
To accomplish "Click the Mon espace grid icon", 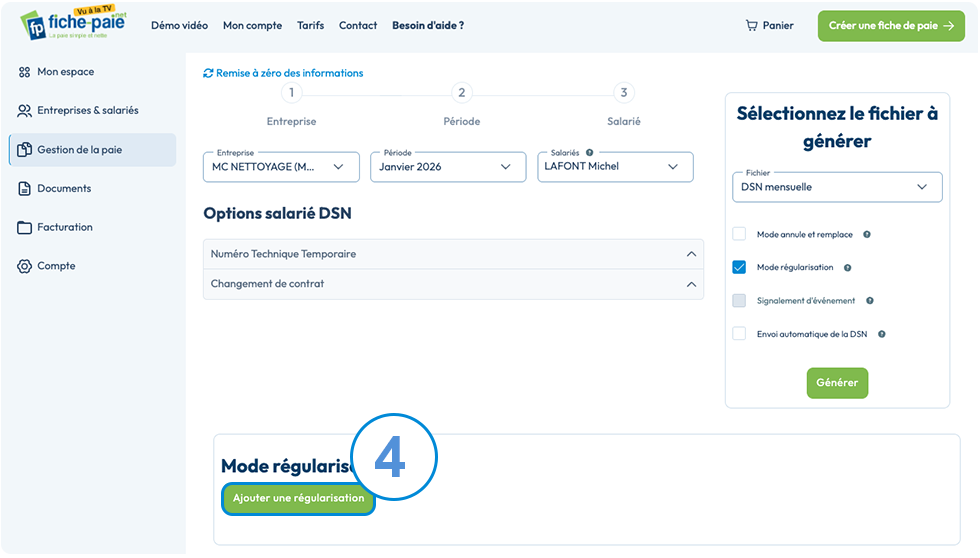I will point(24,72).
